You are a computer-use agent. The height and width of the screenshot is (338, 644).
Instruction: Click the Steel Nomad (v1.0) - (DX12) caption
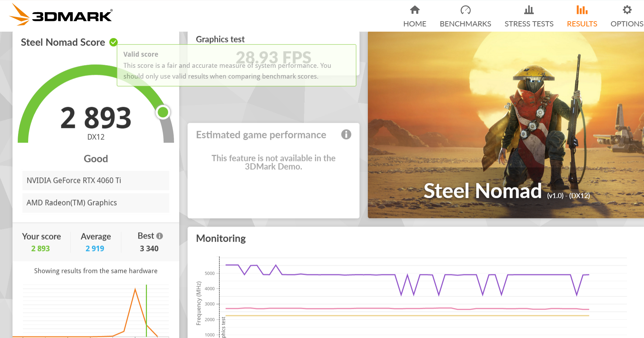click(507, 191)
